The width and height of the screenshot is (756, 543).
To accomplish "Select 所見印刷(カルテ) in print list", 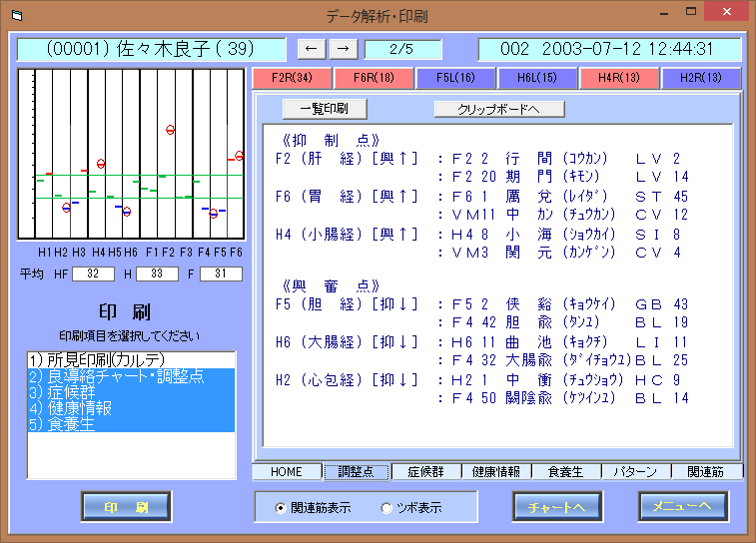I will point(131,359).
